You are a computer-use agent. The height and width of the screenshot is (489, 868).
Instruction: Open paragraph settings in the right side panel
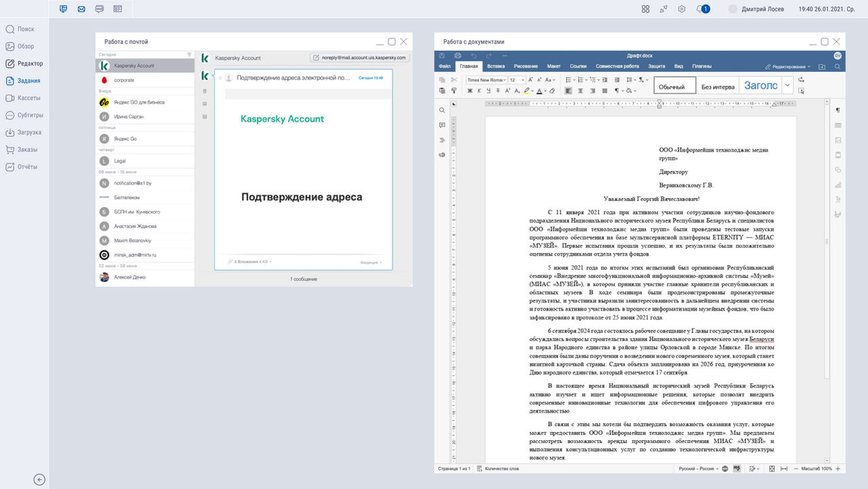coord(838,110)
